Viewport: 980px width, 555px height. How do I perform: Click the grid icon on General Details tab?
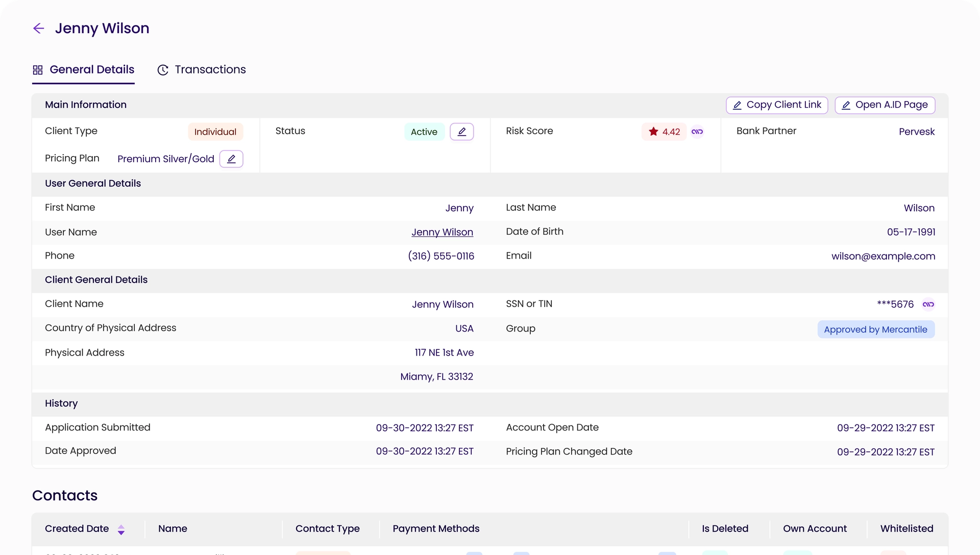38,70
